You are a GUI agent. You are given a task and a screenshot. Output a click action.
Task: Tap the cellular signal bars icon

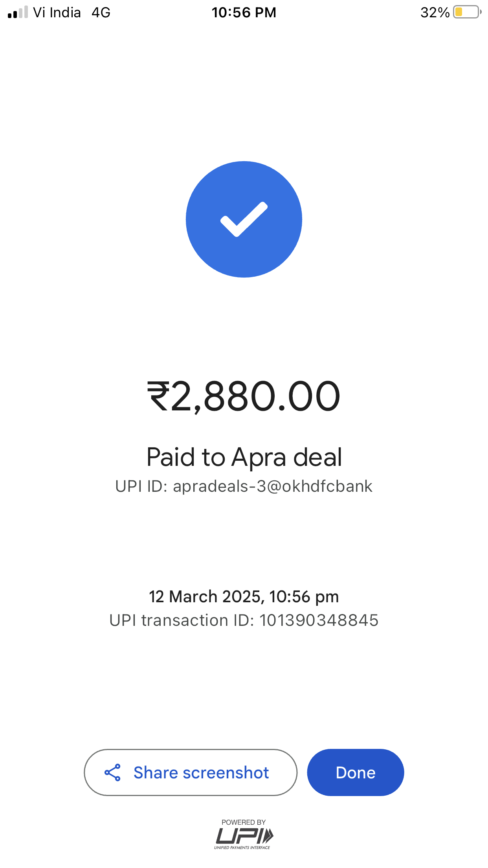(18, 12)
